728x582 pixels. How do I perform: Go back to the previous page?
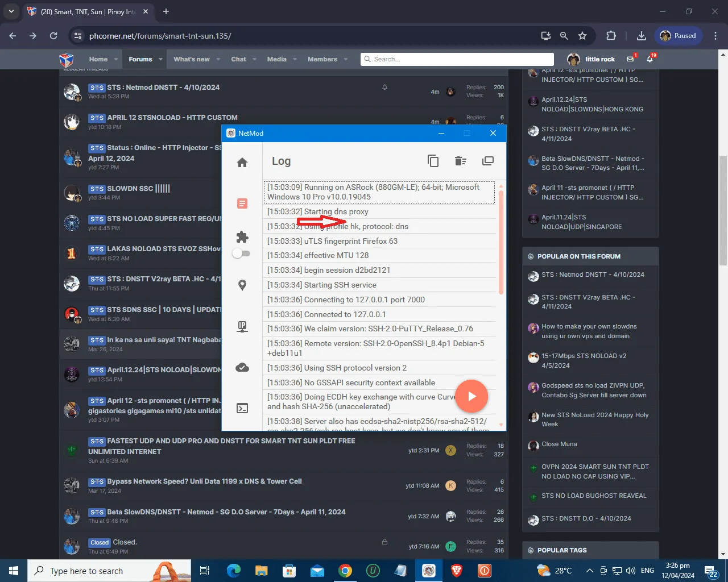13,36
